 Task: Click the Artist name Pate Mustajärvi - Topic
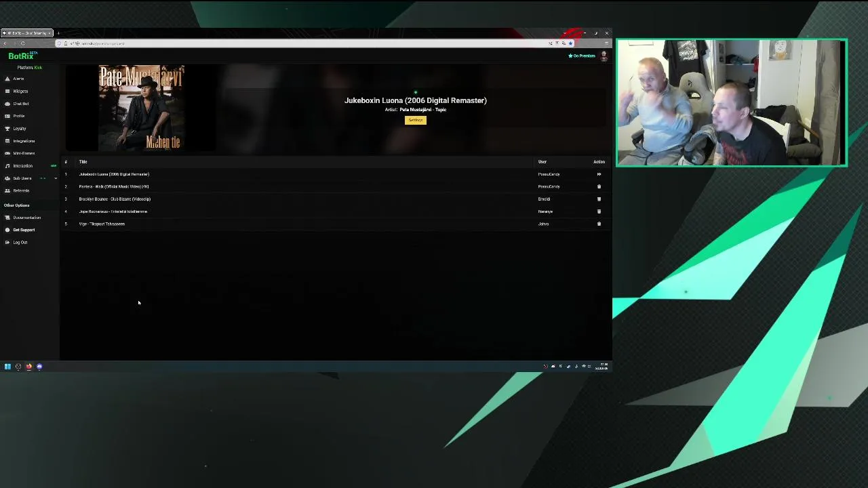click(x=423, y=110)
